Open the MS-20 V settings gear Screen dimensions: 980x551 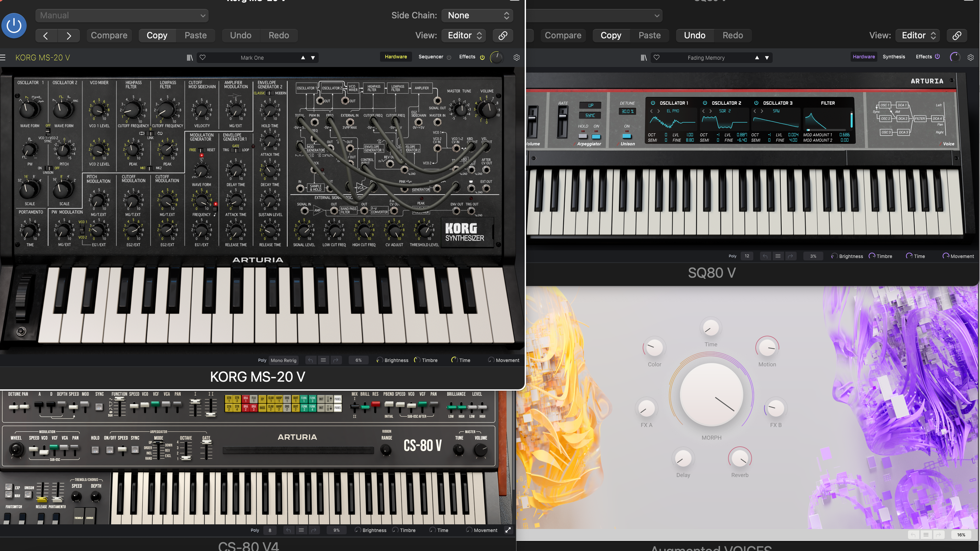pos(516,57)
